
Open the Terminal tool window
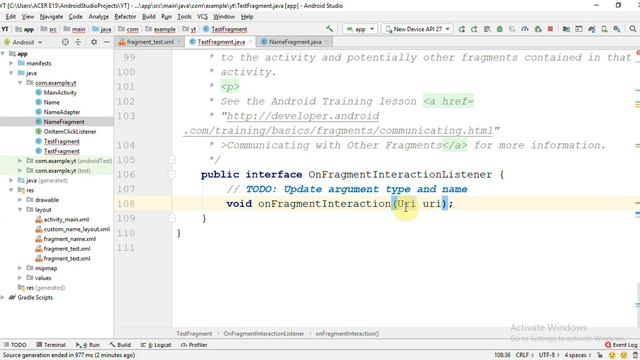[x=51, y=345]
